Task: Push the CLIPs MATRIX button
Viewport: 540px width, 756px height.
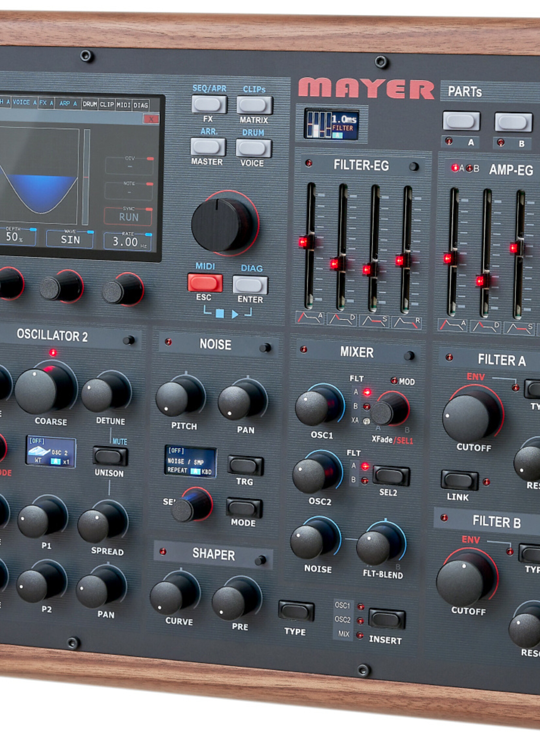Action: [x=254, y=105]
